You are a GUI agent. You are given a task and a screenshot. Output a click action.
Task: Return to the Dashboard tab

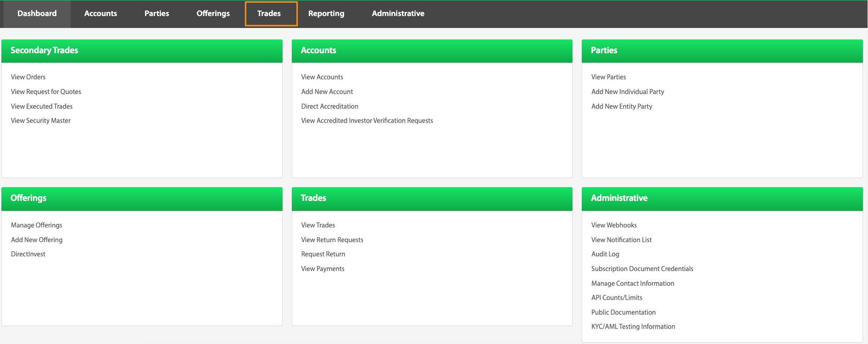(x=37, y=14)
